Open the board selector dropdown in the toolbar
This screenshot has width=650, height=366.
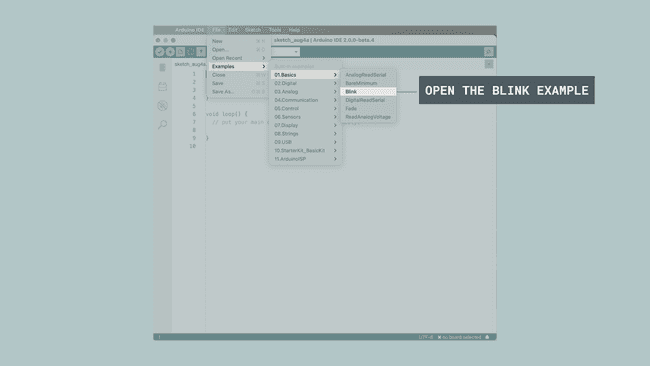[x=286, y=52]
